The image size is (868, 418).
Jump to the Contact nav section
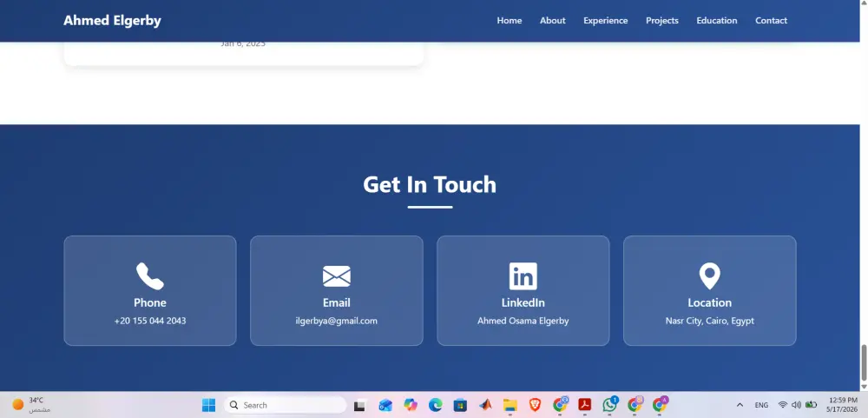tap(771, 21)
